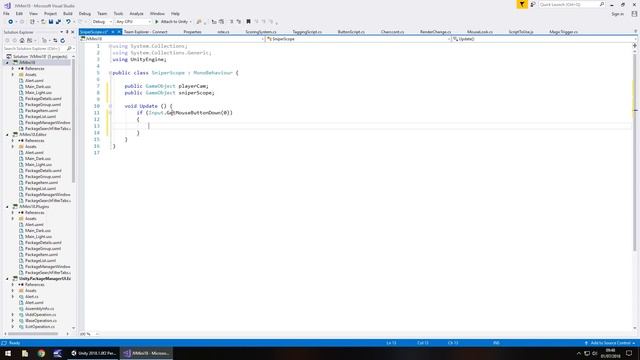Open the Debug menu

click(x=84, y=13)
